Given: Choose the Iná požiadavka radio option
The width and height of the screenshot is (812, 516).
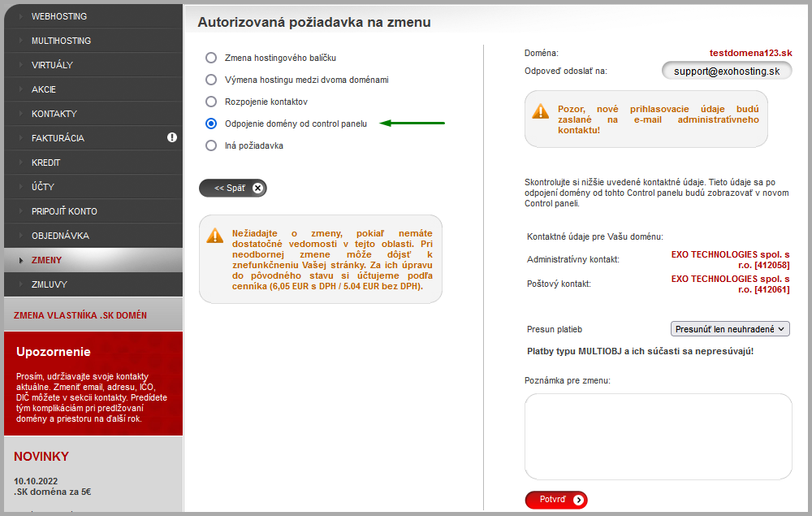Looking at the screenshot, I should click(x=212, y=145).
